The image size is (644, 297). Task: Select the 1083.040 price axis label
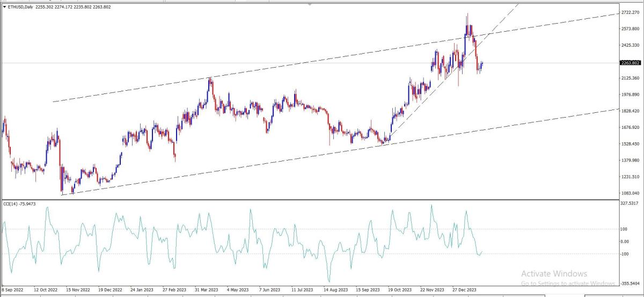631,193
